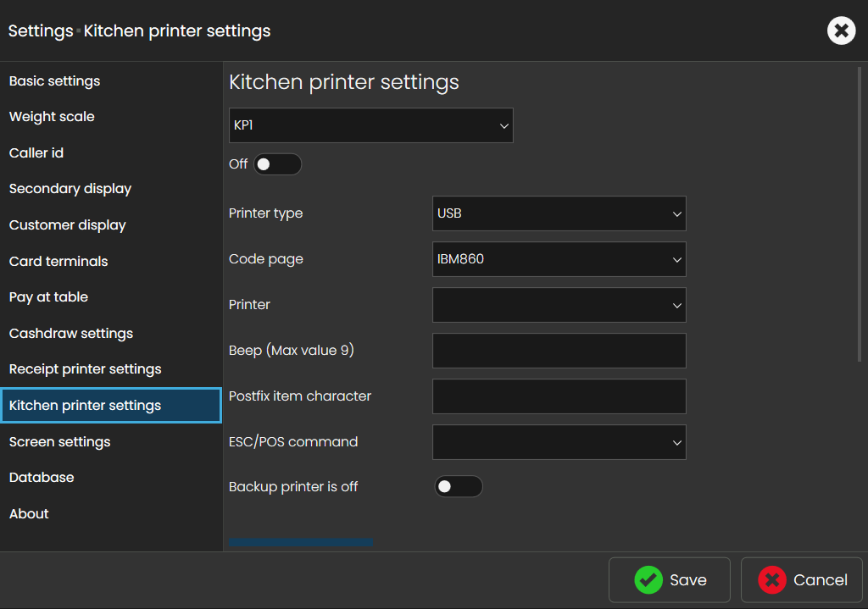Click in the Beep max value field
868x609 pixels.
[559, 351]
